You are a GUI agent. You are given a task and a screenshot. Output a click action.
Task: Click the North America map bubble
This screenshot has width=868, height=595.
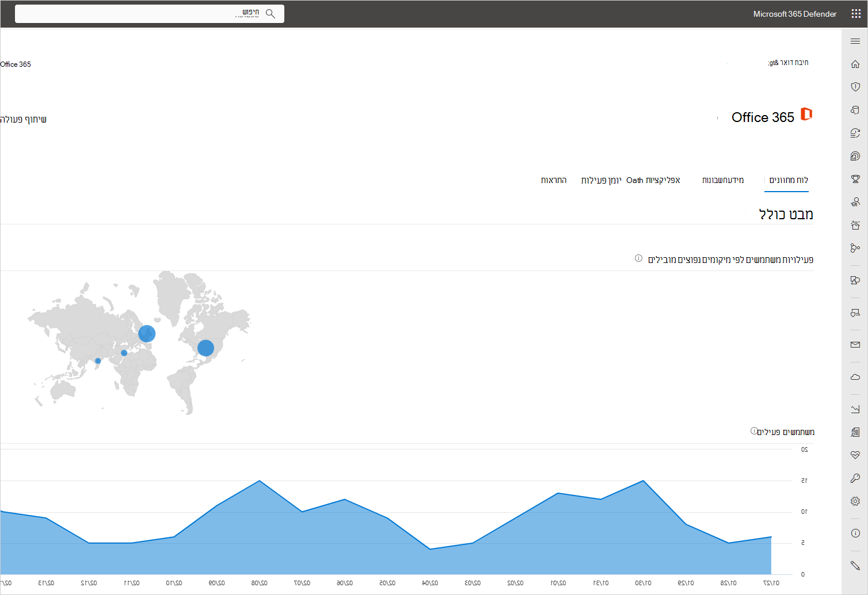pyautogui.click(x=205, y=348)
